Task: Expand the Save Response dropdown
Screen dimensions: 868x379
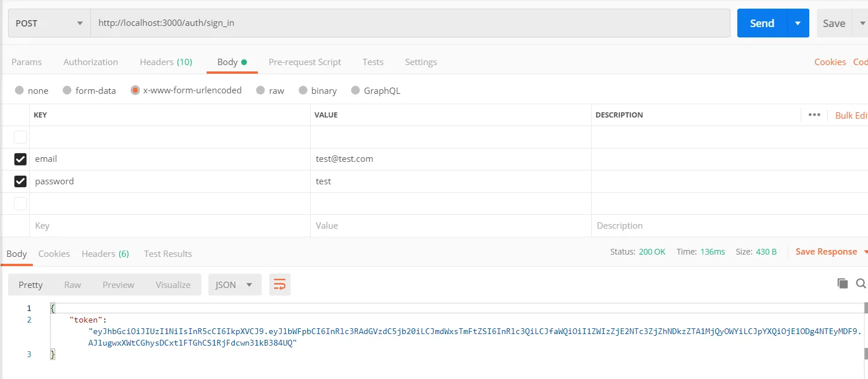Action: click(x=865, y=252)
